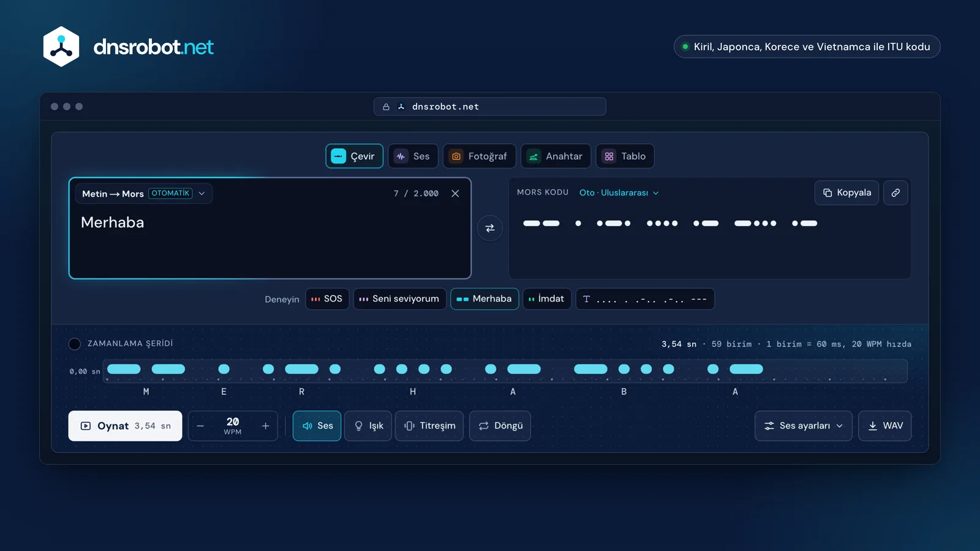This screenshot has width=980, height=551.
Task: Click the Kopyala button
Action: (x=847, y=193)
